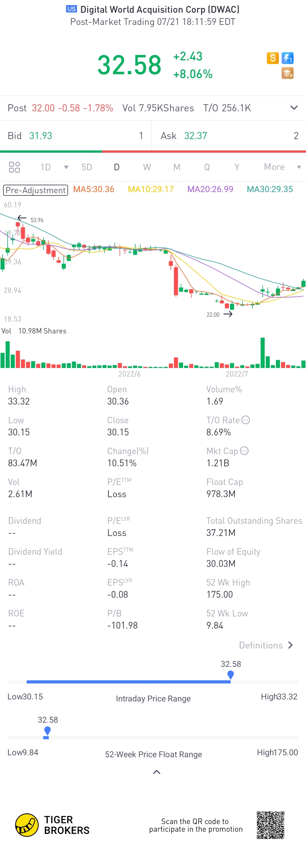The width and height of the screenshot is (306, 868).
Task: Tap the MA10:29.17 indicator label
Action: click(x=151, y=189)
